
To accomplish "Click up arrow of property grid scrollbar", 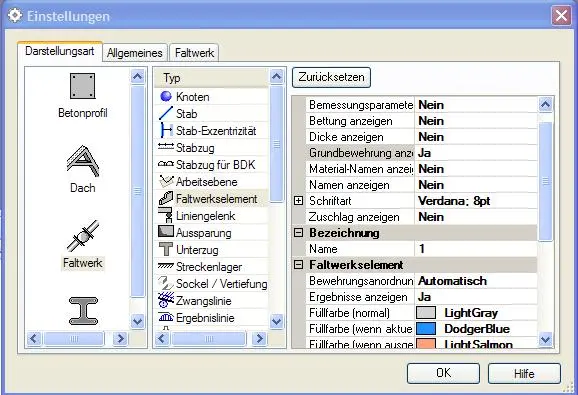I will tap(546, 105).
